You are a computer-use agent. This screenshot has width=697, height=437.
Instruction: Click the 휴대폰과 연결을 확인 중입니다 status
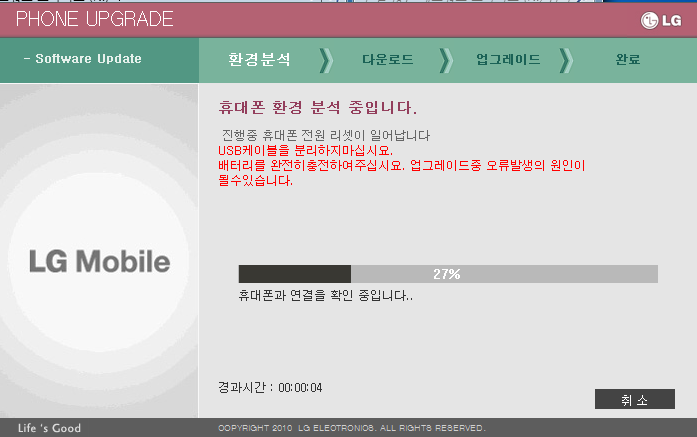(325, 296)
